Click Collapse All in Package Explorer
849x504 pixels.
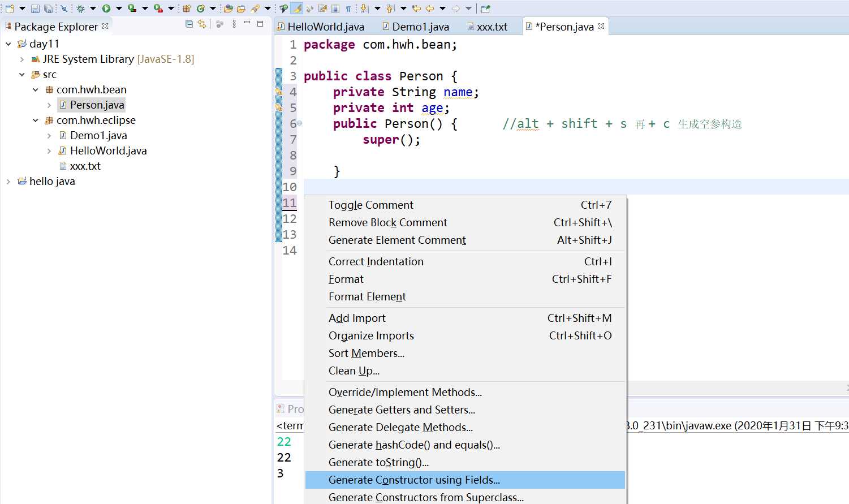pyautogui.click(x=189, y=24)
